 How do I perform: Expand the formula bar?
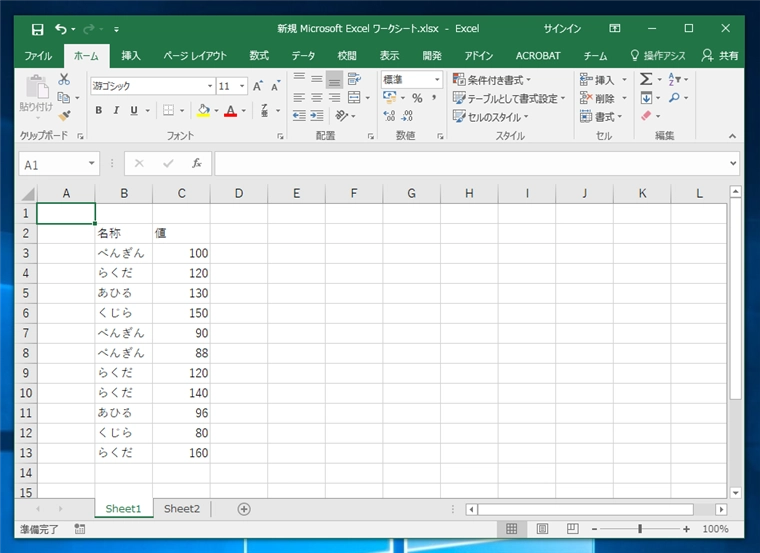click(733, 163)
